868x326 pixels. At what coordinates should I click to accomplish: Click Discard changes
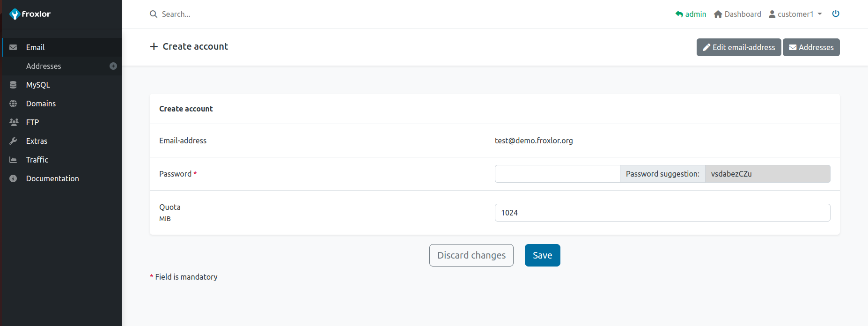(471, 255)
